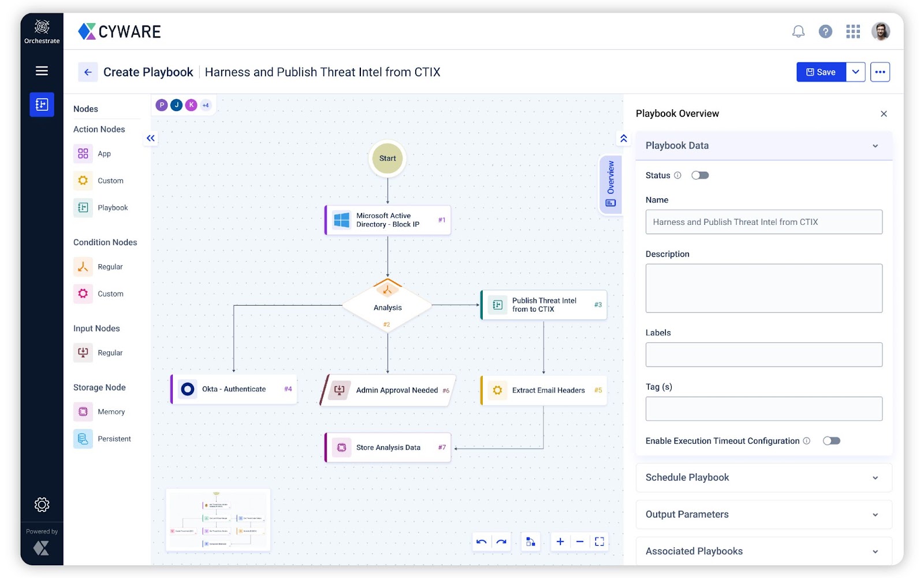The width and height of the screenshot is (924, 578).
Task: Close the Playbook Overview panel
Action: pos(884,114)
